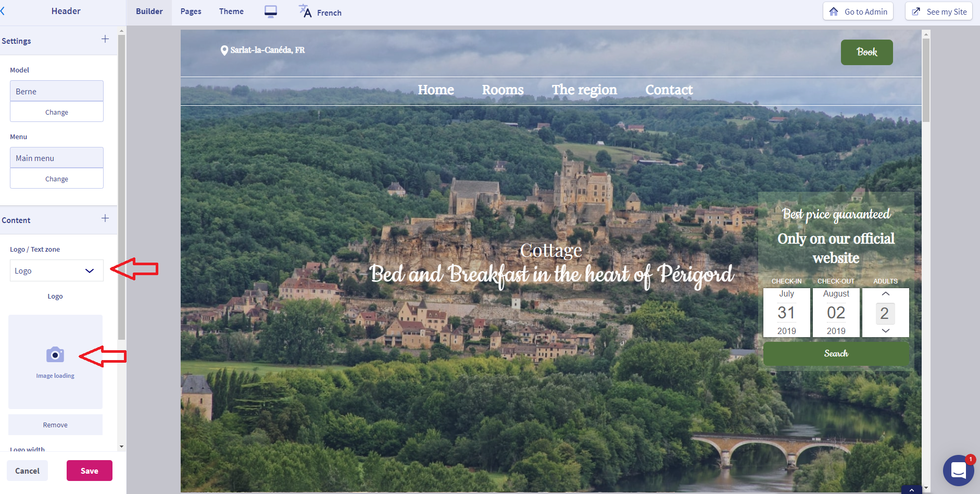
Task: Select the French language option
Action: [x=329, y=13]
